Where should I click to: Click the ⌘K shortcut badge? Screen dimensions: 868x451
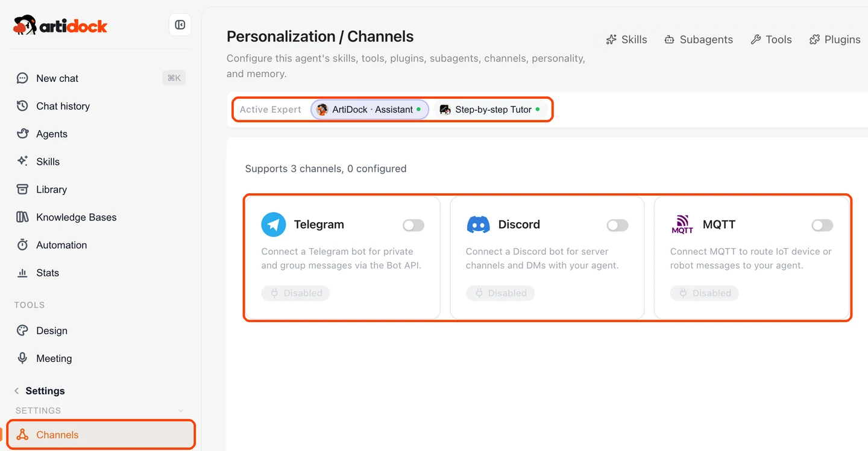pos(174,78)
